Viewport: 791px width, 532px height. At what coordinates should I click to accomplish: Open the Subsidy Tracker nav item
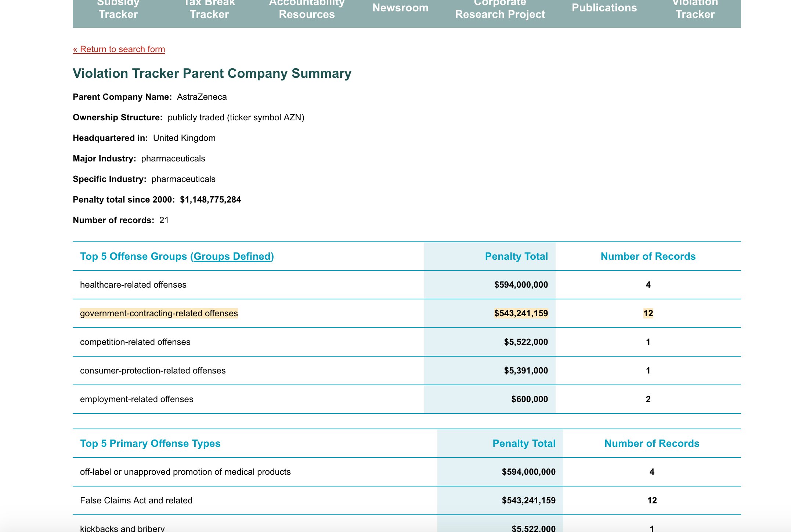click(118, 9)
